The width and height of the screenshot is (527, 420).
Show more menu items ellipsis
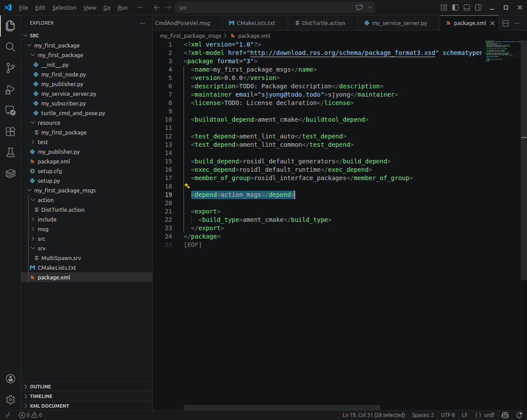(x=140, y=7)
